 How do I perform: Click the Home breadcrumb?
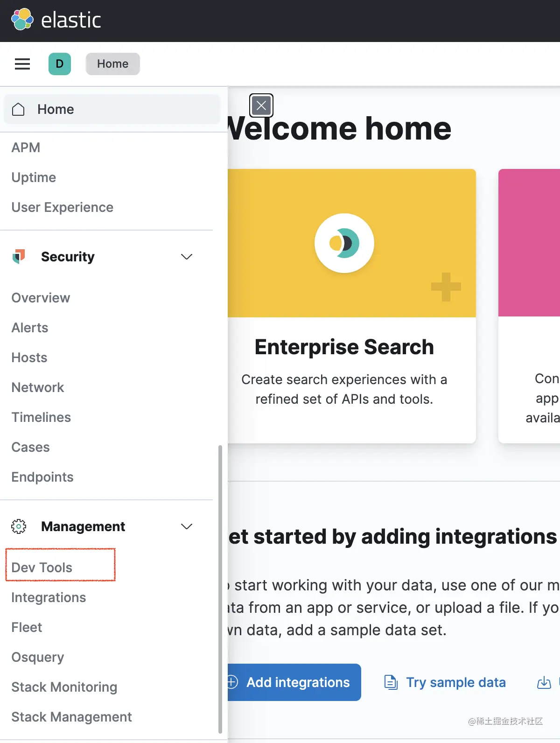[x=112, y=64]
